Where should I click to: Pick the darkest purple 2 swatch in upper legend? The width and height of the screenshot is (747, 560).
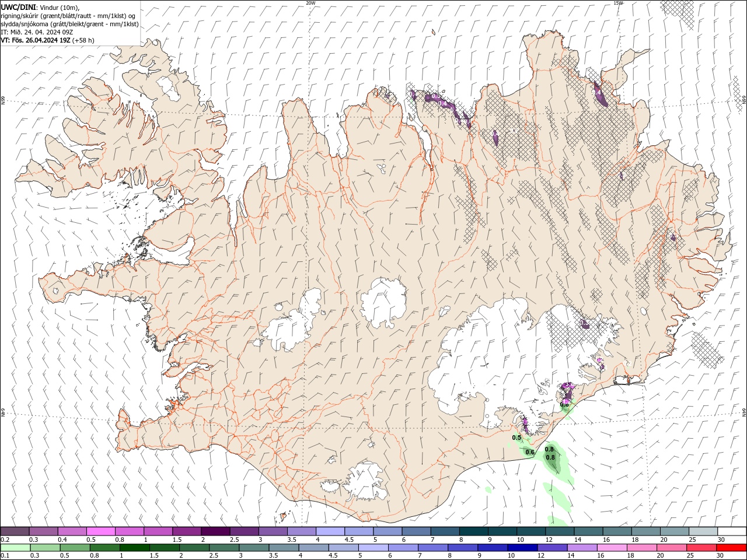coord(215,531)
